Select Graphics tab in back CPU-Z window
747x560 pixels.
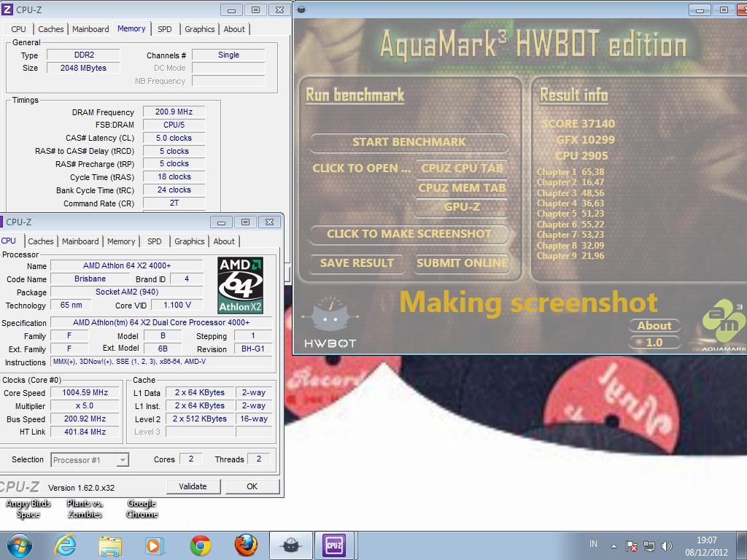199,29
